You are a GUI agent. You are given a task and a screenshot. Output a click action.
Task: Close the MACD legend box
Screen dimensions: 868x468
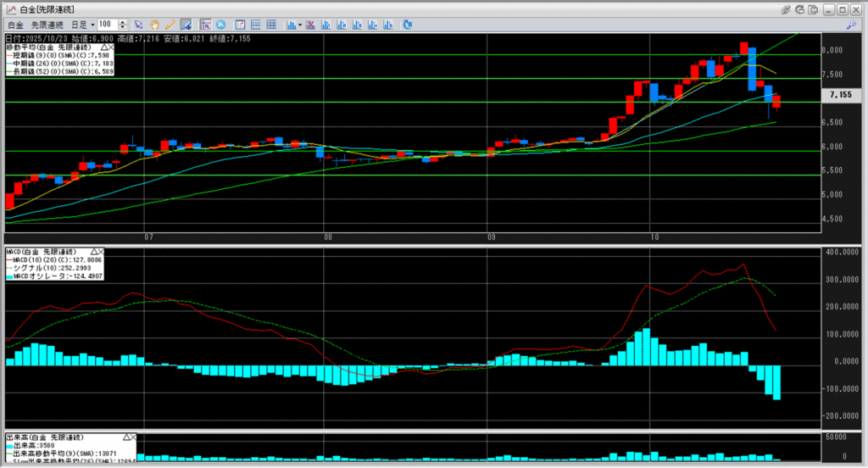point(100,252)
